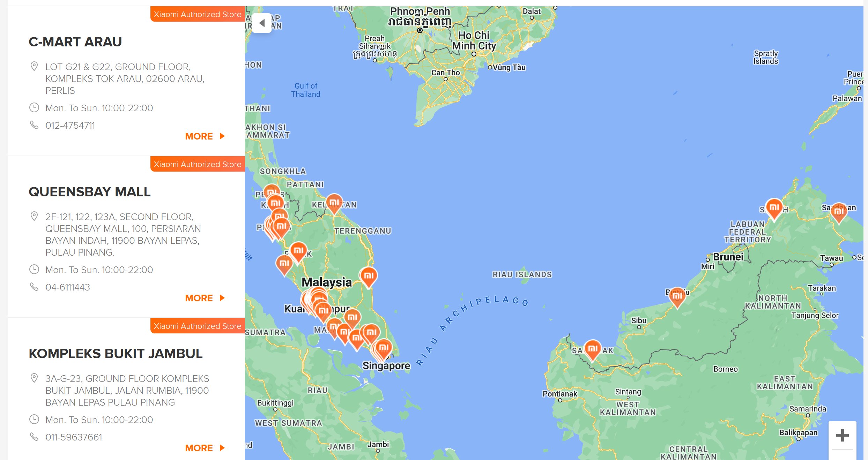
Task: Select the marker next to Perak label
Action: (298, 252)
